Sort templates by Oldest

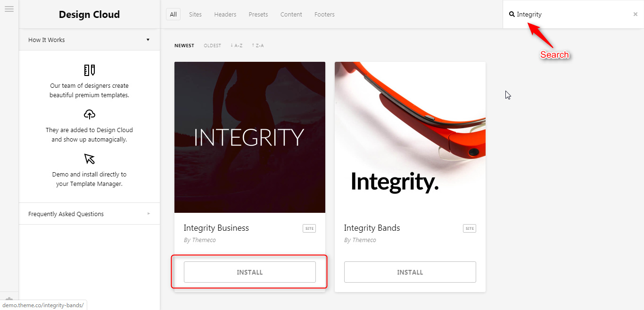point(212,46)
